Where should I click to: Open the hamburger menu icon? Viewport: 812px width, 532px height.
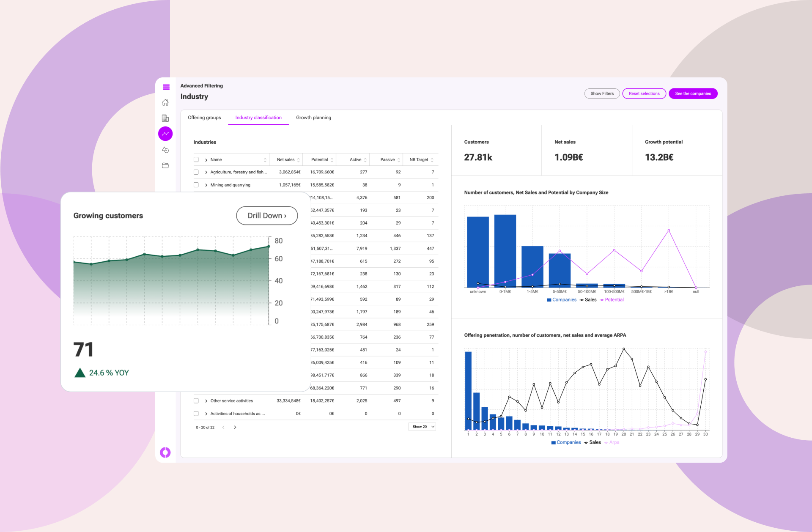(166, 87)
